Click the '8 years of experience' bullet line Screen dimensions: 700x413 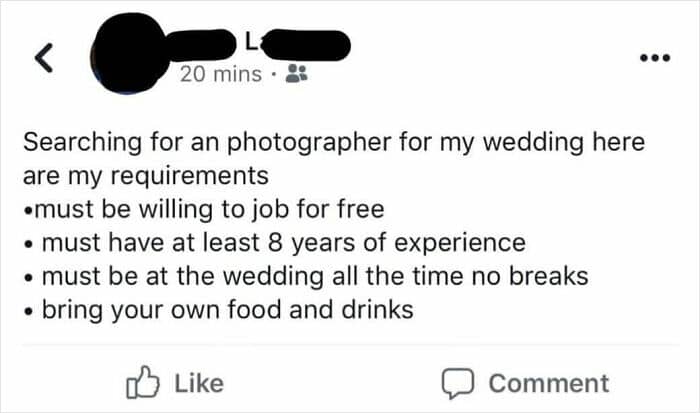[x=275, y=243]
